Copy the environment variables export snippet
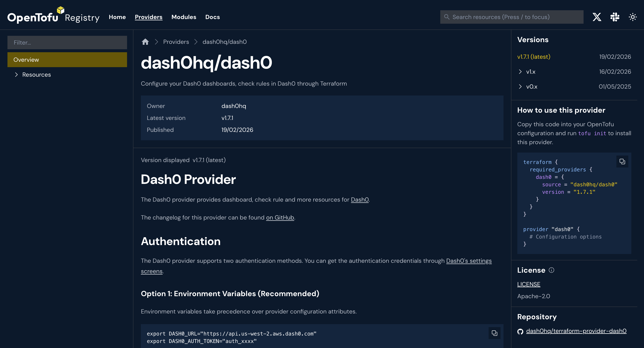Screen dimensions: 644x348 (x=494, y=333)
